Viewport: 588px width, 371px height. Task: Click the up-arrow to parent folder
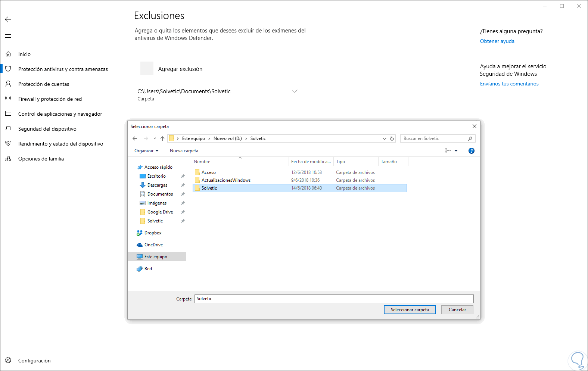162,138
